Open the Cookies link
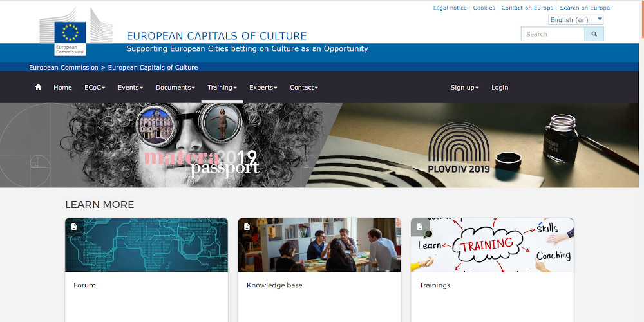Screen dimensions: 644x322 tap(484, 8)
